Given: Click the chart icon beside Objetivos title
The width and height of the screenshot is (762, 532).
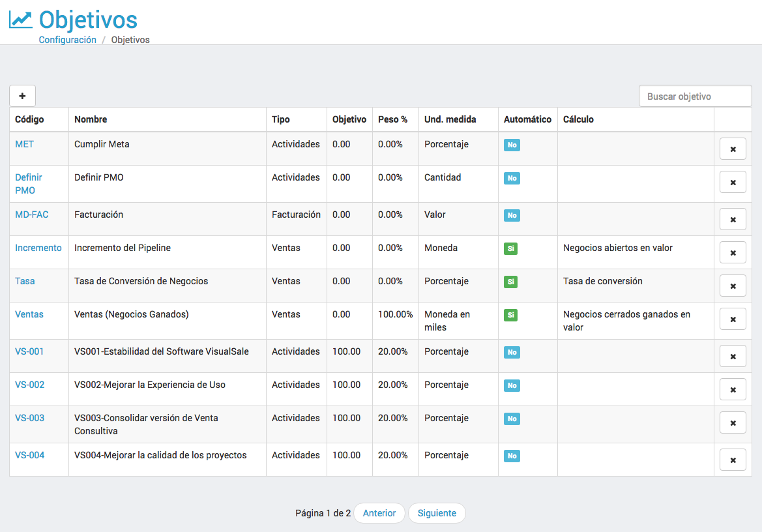Looking at the screenshot, I should pyautogui.click(x=20, y=20).
